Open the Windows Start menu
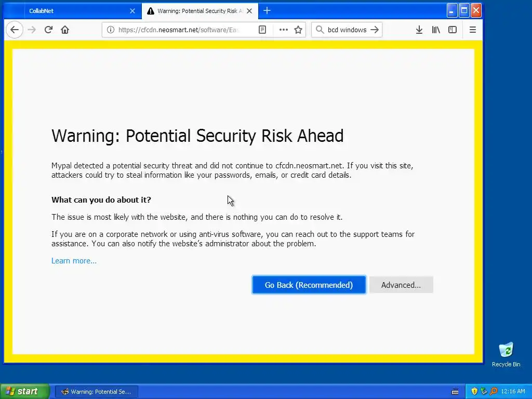The height and width of the screenshot is (399, 532). click(25, 392)
